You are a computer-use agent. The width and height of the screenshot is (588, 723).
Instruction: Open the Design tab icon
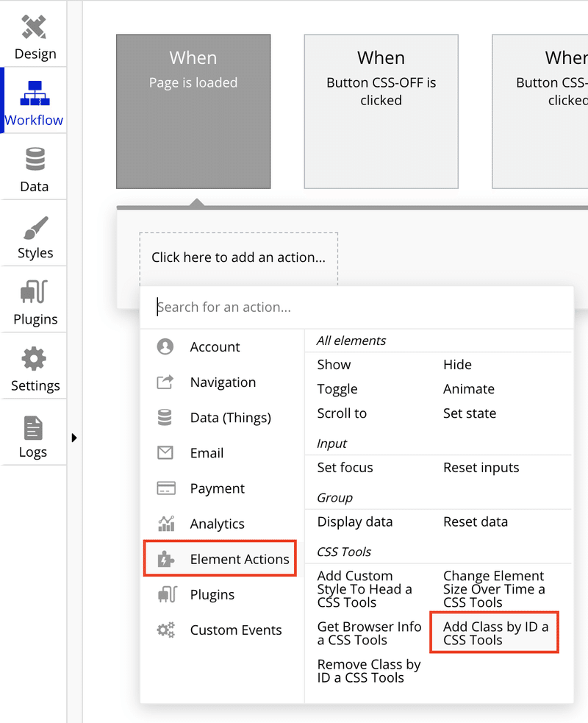coord(34,27)
